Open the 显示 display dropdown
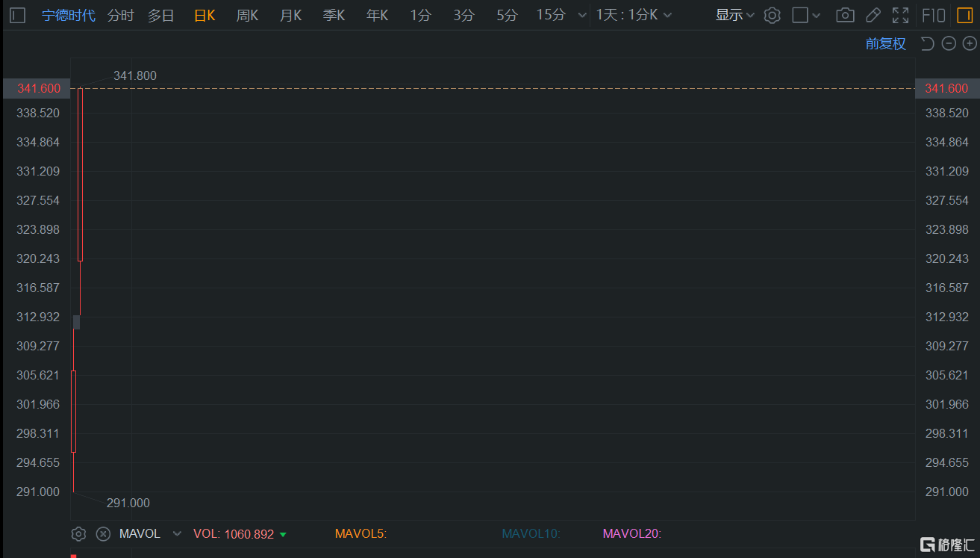The width and height of the screenshot is (980, 558). click(734, 15)
